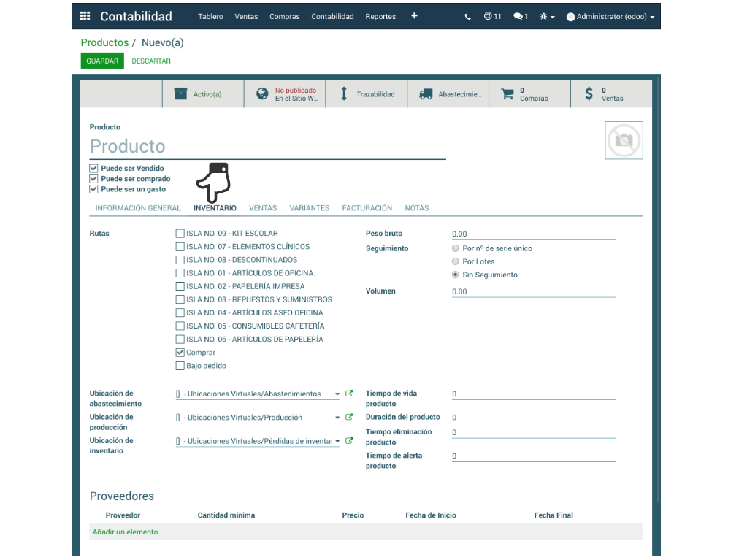Select Por Lotes tracking option
The width and height of the screenshot is (747, 560).
click(x=456, y=261)
